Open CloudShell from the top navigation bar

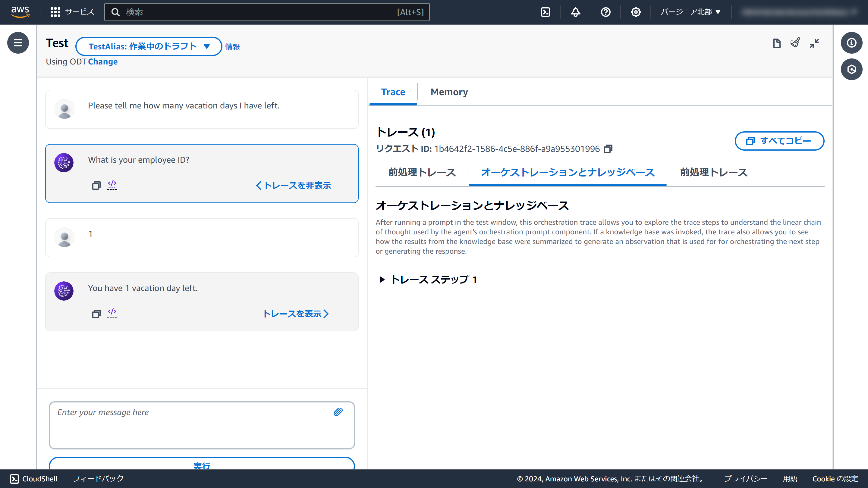point(545,12)
